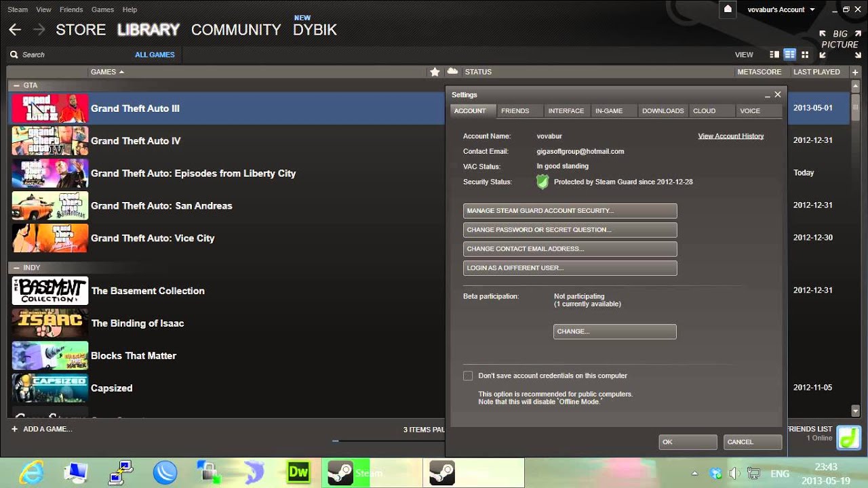This screenshot has width=868, height=488.
Task: Go back with the left arrow
Action: point(15,30)
